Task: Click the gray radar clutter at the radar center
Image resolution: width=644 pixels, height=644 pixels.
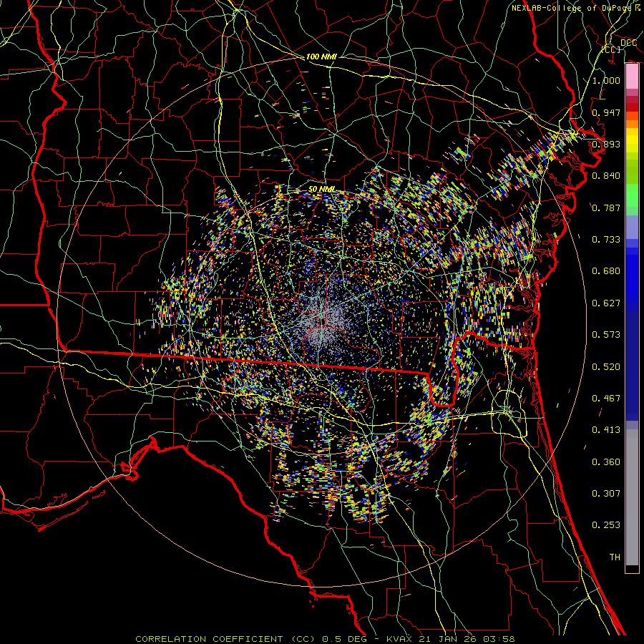Action: 324,320
